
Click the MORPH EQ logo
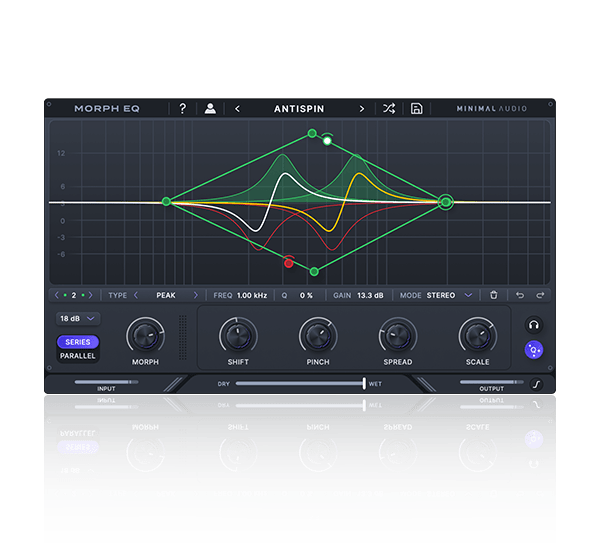coord(107,109)
